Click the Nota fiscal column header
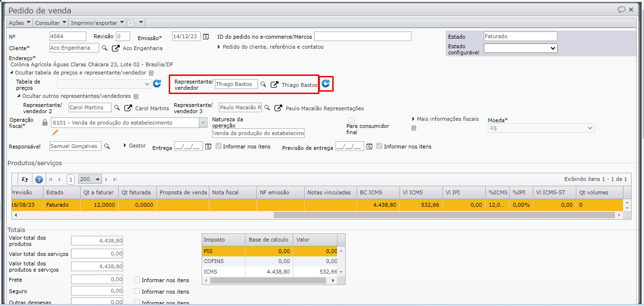 233,192
